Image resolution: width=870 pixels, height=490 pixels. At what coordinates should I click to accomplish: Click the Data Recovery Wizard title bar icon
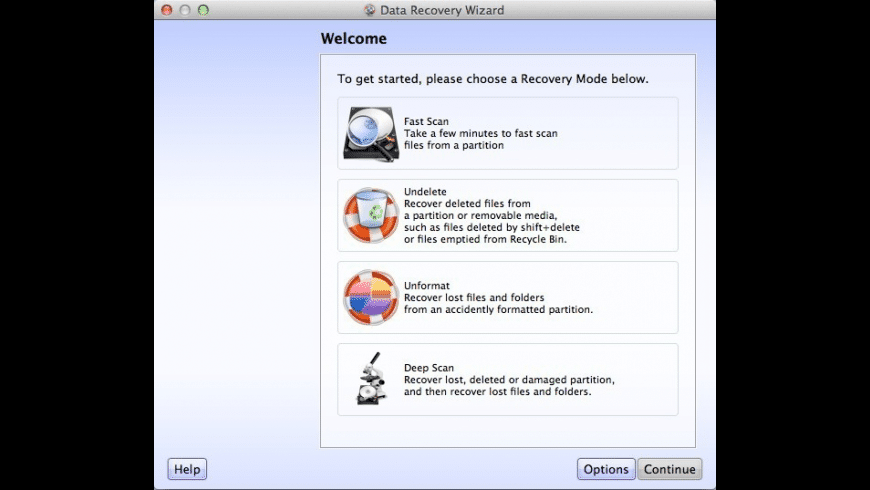370,10
